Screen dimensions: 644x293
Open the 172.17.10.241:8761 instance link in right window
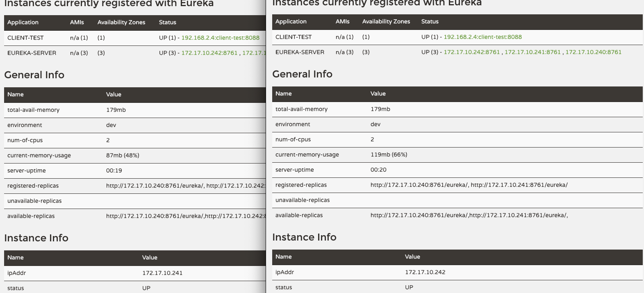tap(532, 52)
